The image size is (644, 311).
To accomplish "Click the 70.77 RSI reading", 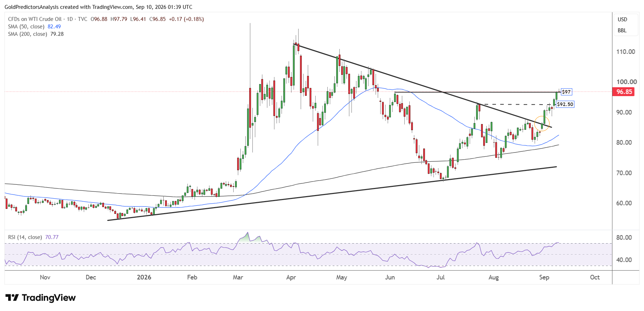I will [52, 237].
